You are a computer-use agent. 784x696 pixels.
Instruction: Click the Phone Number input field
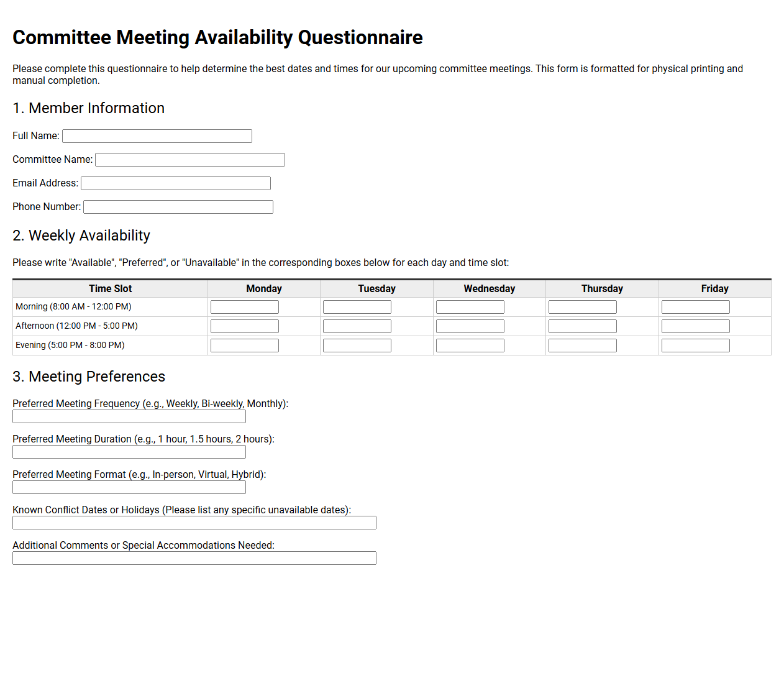pyautogui.click(x=178, y=207)
